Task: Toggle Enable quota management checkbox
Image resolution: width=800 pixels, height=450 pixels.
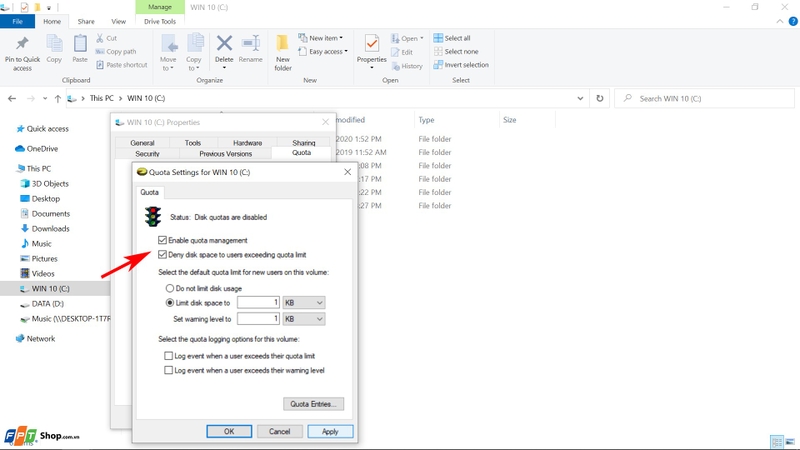Action: coord(162,240)
